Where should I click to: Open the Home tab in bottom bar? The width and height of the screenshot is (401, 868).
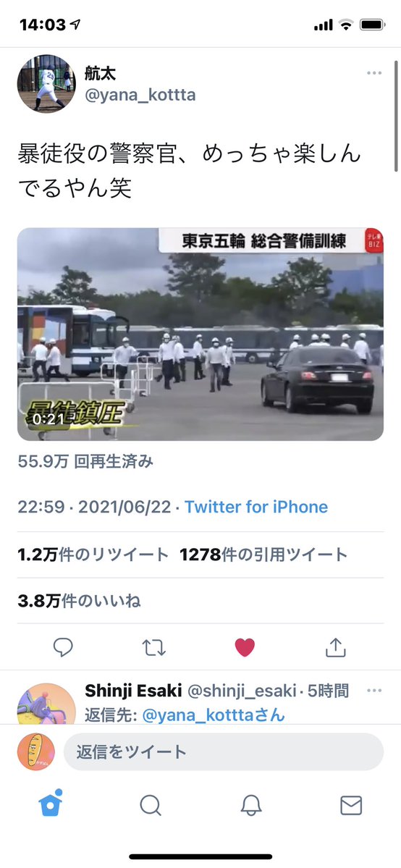click(x=51, y=804)
